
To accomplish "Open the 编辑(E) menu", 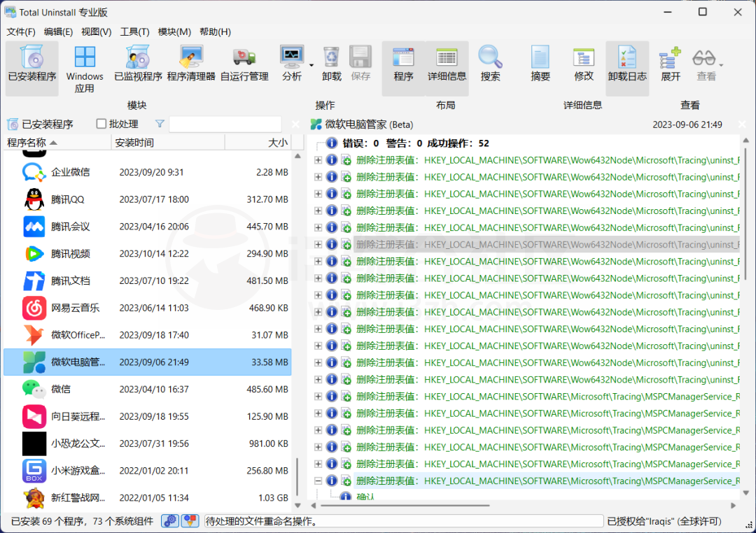I will coord(58,31).
